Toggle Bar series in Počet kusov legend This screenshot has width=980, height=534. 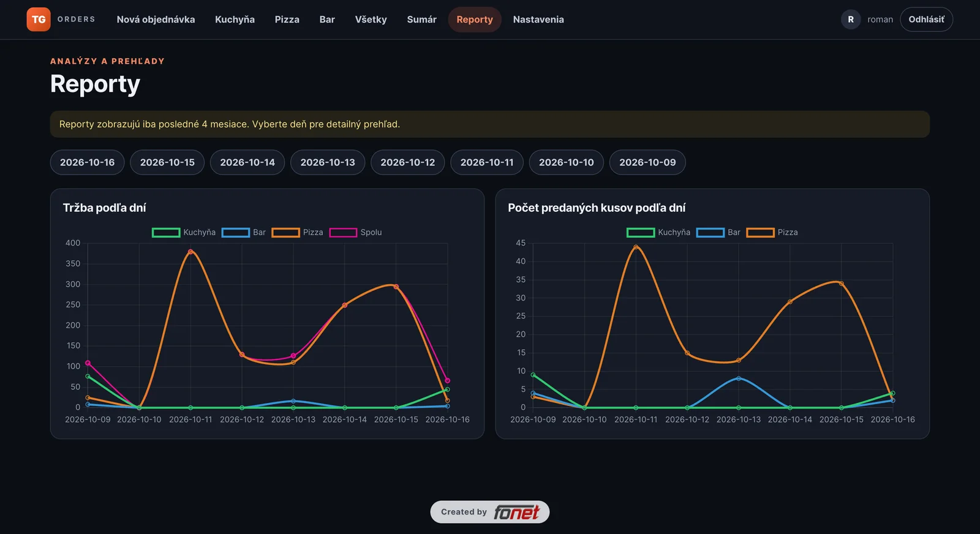tap(718, 233)
